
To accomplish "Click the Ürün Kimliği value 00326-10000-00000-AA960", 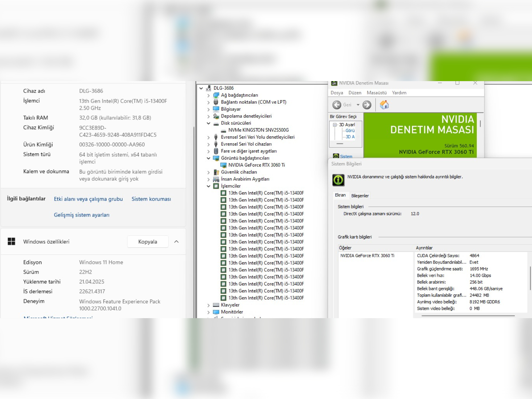I will pyautogui.click(x=112, y=144).
